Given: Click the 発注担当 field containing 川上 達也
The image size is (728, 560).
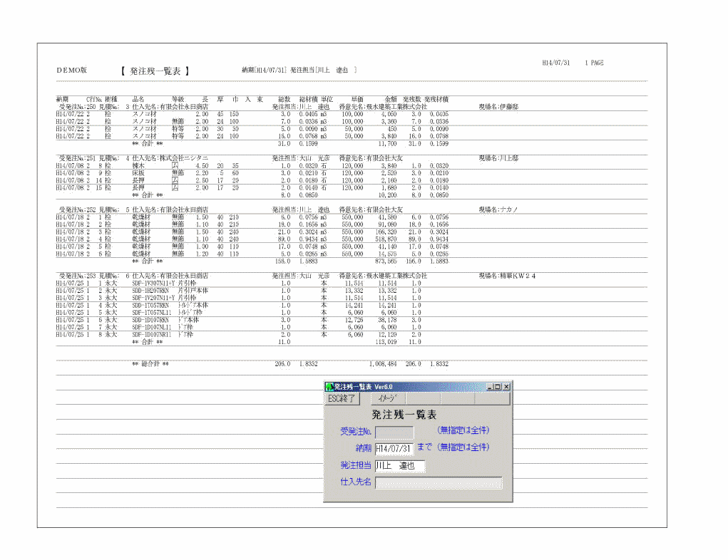Looking at the screenshot, I should click(x=400, y=465).
